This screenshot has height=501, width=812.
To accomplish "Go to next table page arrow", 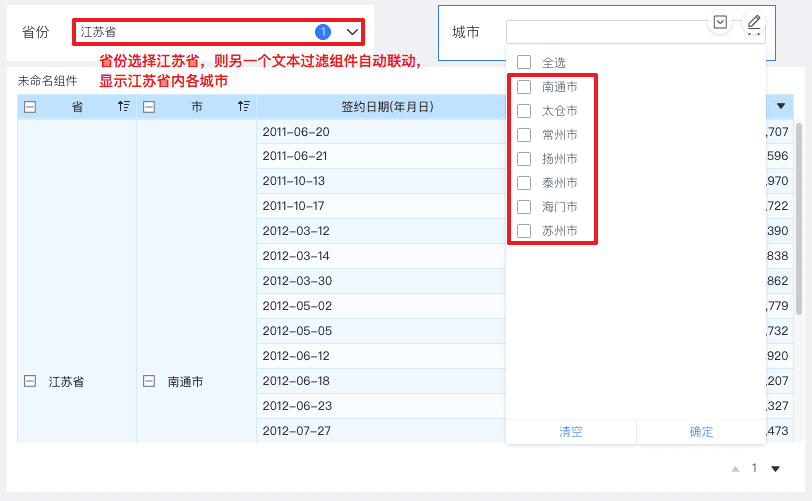I will click(775, 469).
